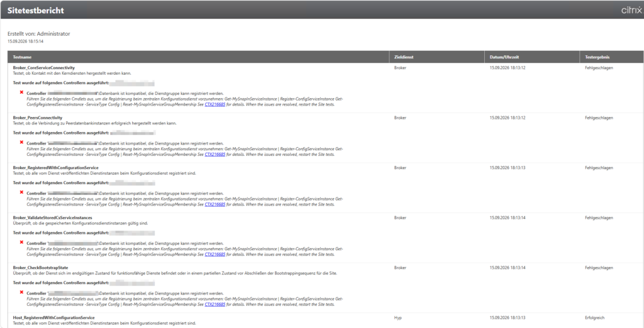Select the Broker_CoreServiceConnectivity test name
Screen dimensions: 644x328
click(x=44, y=68)
